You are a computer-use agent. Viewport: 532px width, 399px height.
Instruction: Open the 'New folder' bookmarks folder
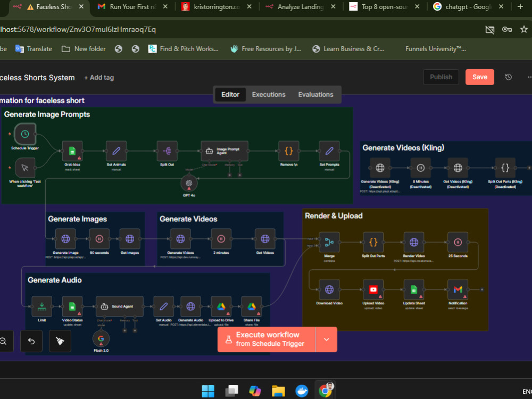tap(84, 49)
